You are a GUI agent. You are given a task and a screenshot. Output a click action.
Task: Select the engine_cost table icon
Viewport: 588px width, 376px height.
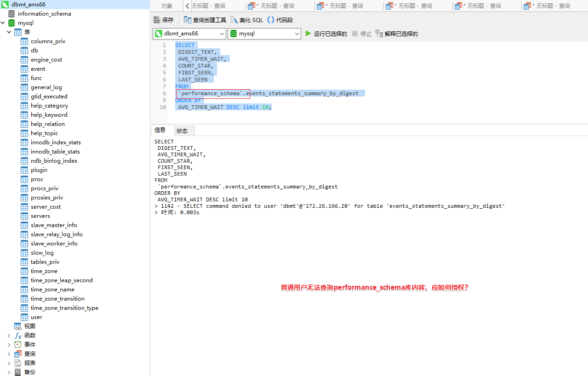click(x=24, y=60)
